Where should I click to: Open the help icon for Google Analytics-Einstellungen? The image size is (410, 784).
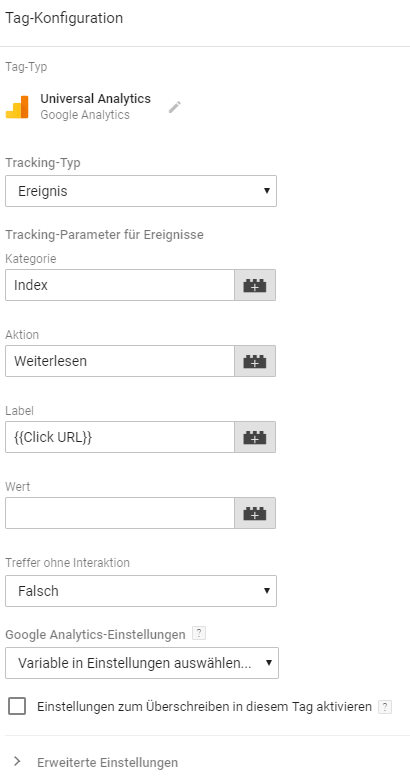pos(199,634)
